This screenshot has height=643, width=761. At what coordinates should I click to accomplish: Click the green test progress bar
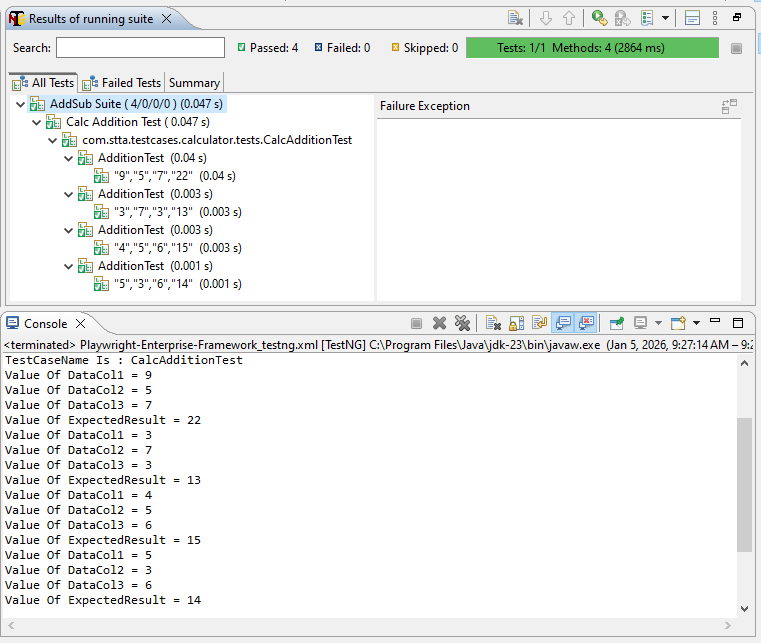pos(592,48)
